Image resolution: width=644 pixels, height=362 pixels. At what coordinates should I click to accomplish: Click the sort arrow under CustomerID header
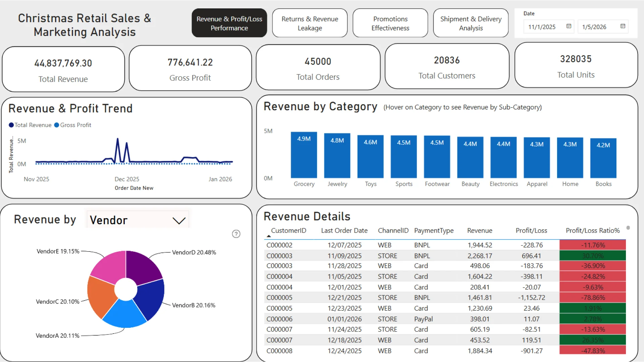coord(269,236)
